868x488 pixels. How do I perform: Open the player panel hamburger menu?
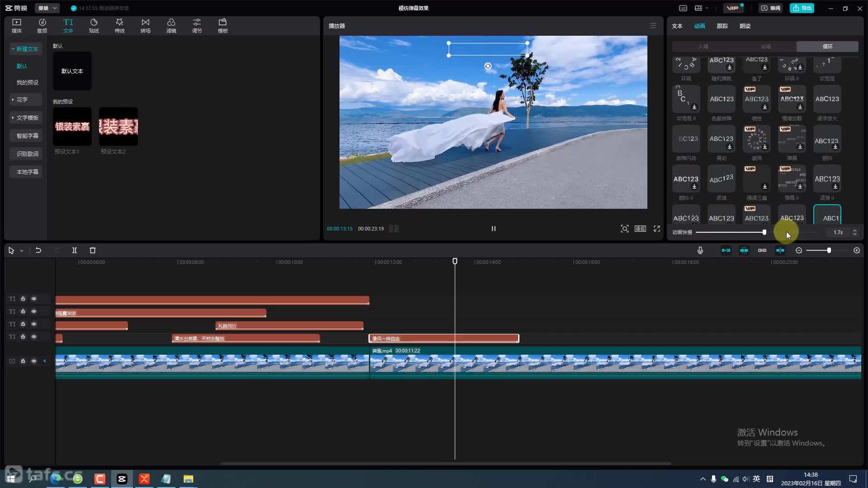653,26
